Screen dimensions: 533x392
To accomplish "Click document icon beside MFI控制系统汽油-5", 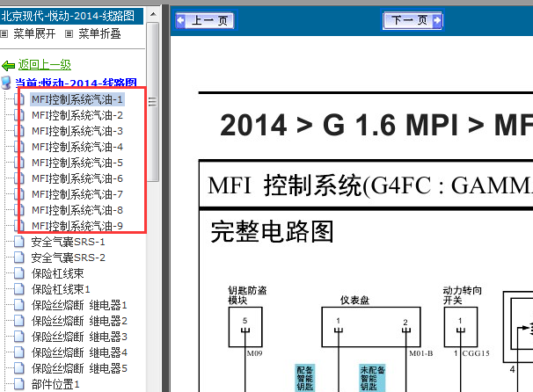I will [19, 163].
